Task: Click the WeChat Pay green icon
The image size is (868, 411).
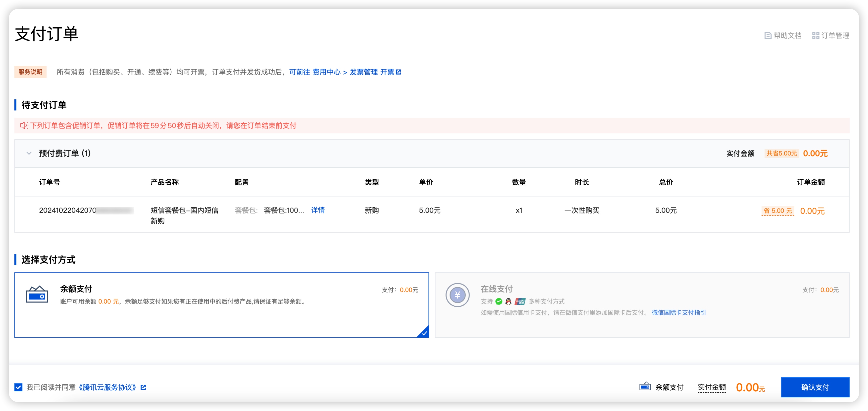Action: 499,301
